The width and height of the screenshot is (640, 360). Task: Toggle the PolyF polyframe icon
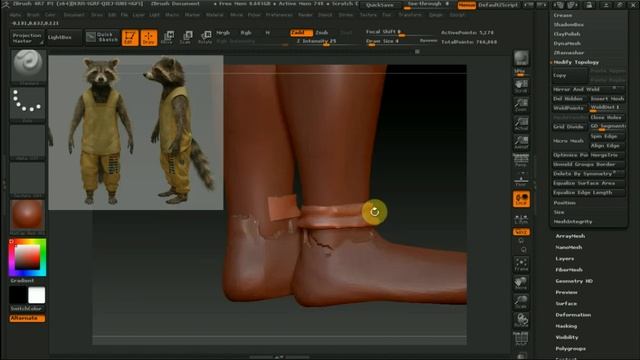pyautogui.click(x=521, y=339)
